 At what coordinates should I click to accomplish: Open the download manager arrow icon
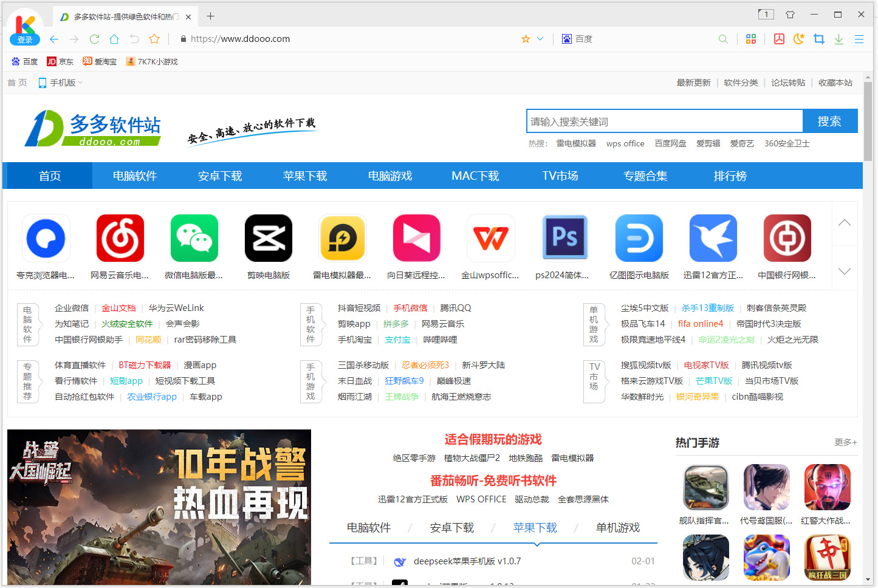(839, 38)
